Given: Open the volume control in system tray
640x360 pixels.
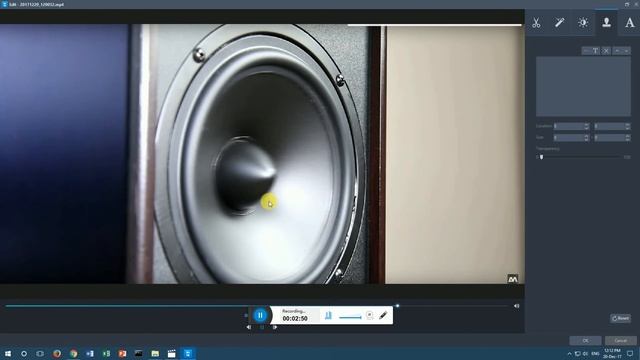Looking at the screenshot, I should tap(585, 353).
